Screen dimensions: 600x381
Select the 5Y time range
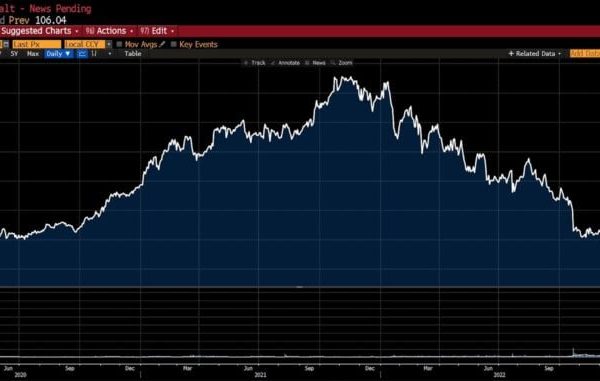14,54
